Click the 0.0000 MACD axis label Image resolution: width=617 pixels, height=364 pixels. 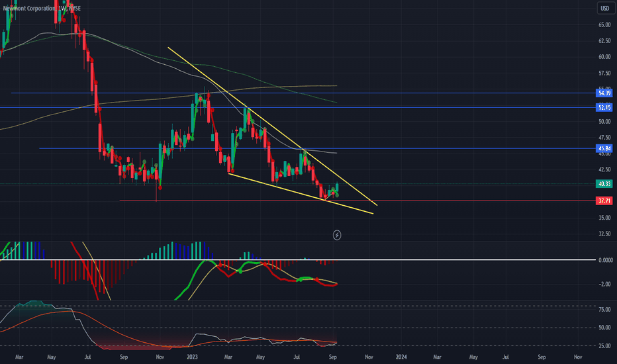pos(605,260)
